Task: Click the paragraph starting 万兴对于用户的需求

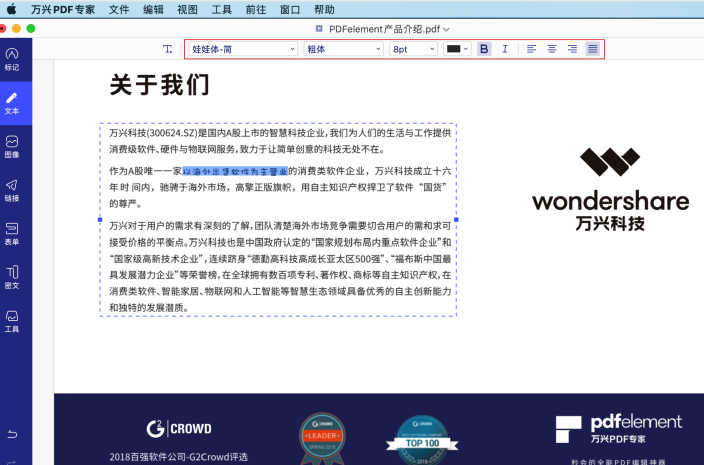Action: coord(280,267)
